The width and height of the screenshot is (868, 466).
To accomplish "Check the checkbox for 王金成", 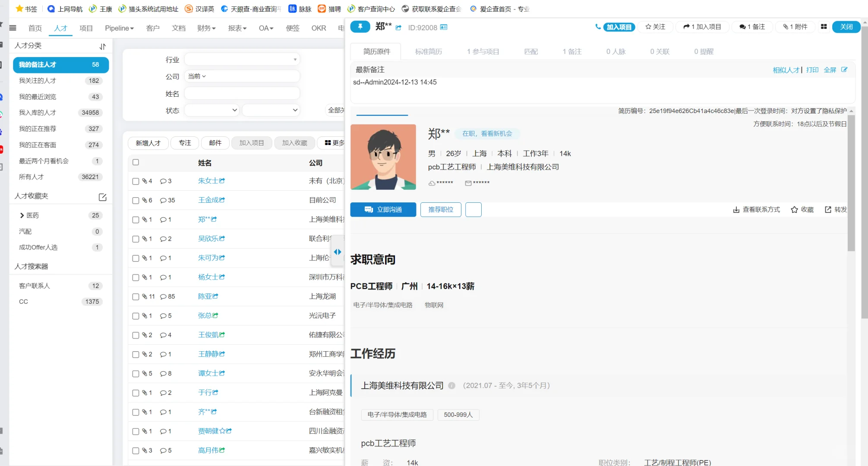I will coord(136,200).
